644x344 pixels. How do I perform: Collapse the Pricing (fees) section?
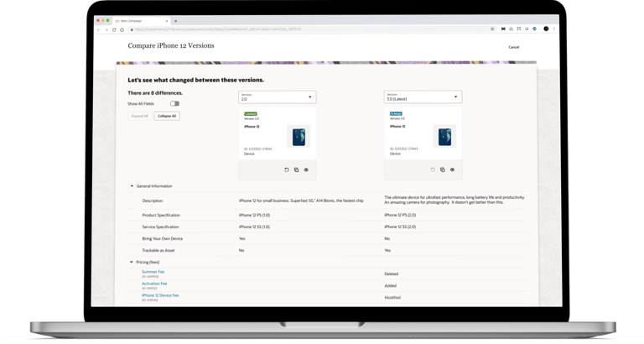pyautogui.click(x=132, y=263)
